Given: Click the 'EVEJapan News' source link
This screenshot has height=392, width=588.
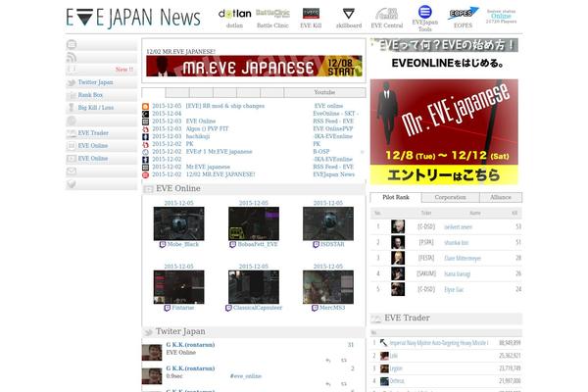Looking at the screenshot, I should 334,174.
